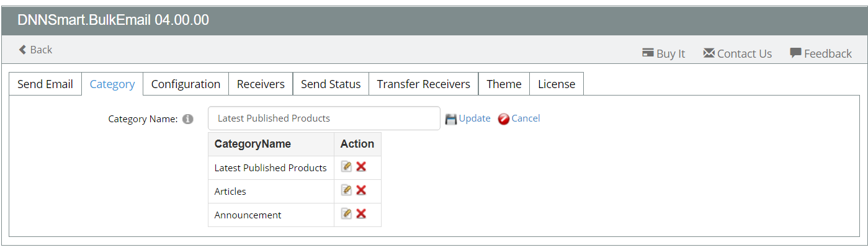Click the Category Name info icon
868x250 pixels.
pyautogui.click(x=188, y=118)
